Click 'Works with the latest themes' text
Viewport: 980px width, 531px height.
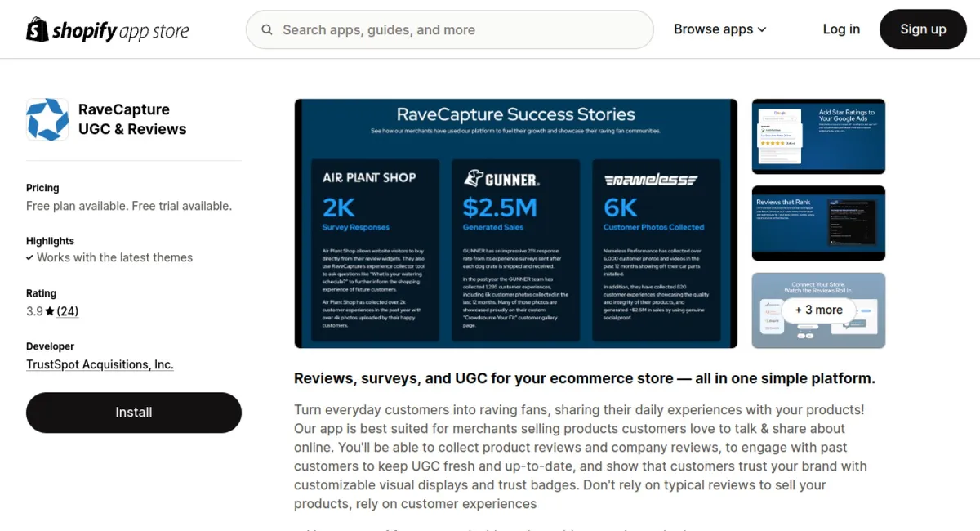click(x=115, y=257)
